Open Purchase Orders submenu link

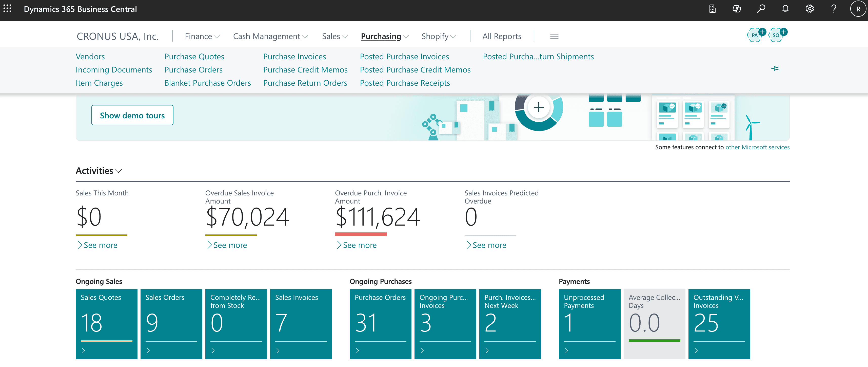(193, 70)
